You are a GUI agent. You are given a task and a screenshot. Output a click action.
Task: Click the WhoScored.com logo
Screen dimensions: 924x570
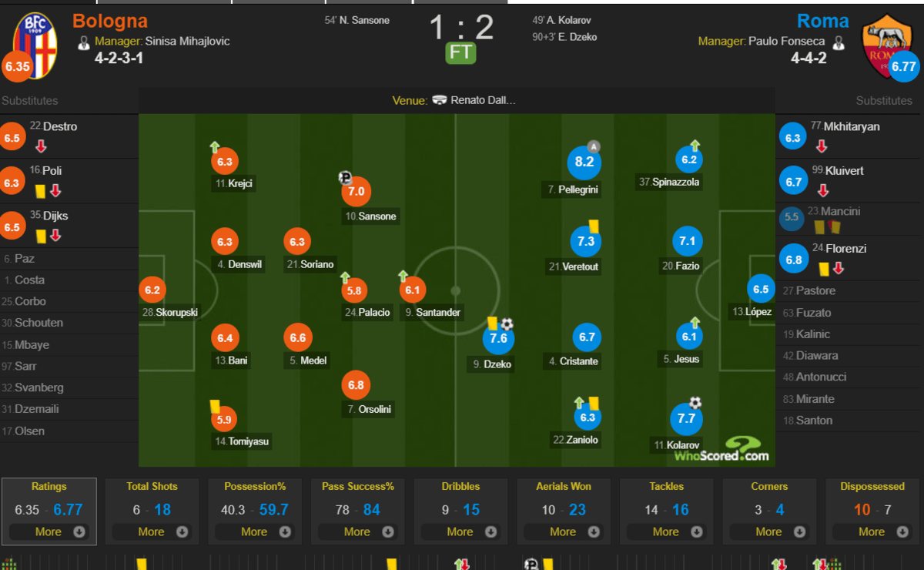(721, 449)
